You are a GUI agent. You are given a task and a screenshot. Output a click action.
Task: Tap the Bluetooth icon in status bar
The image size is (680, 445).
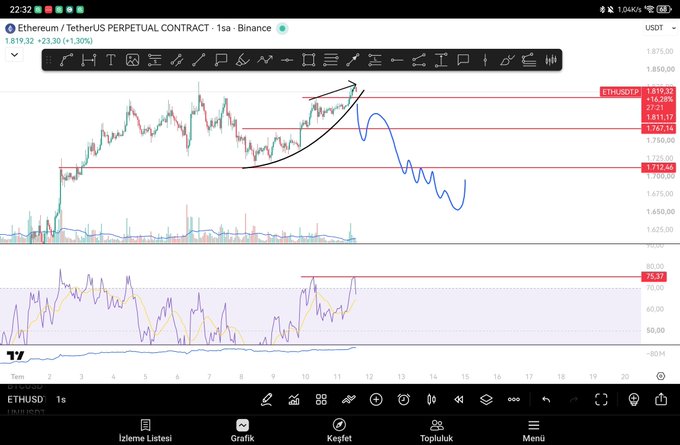pos(602,9)
